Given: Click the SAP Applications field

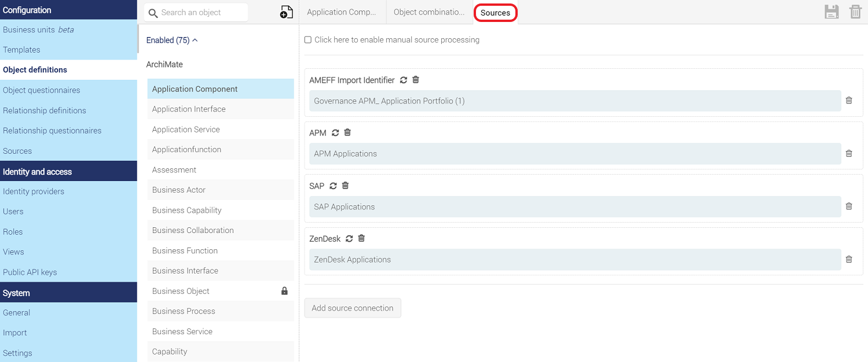Looking at the screenshot, I should [x=575, y=206].
